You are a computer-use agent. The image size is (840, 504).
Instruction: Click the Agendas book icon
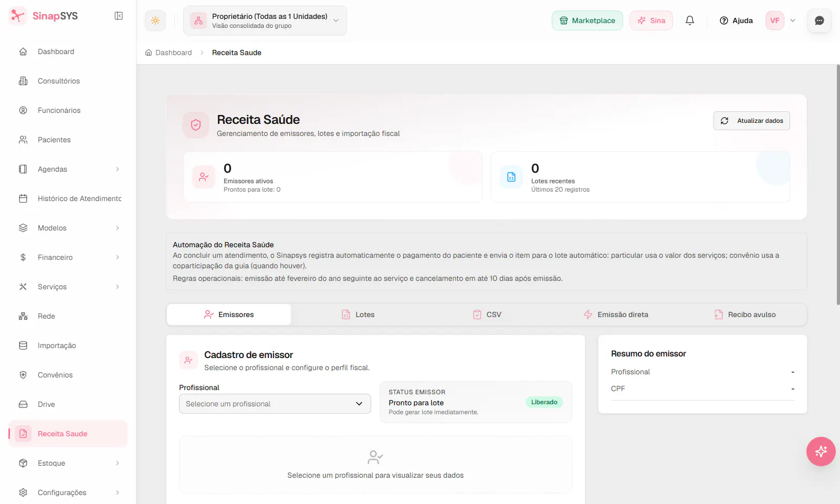pos(23,169)
